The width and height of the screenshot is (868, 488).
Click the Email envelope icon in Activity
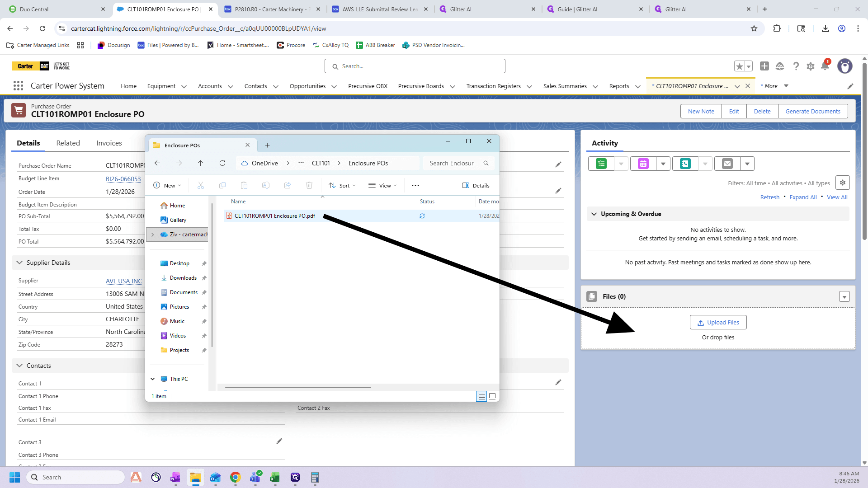[727, 164]
